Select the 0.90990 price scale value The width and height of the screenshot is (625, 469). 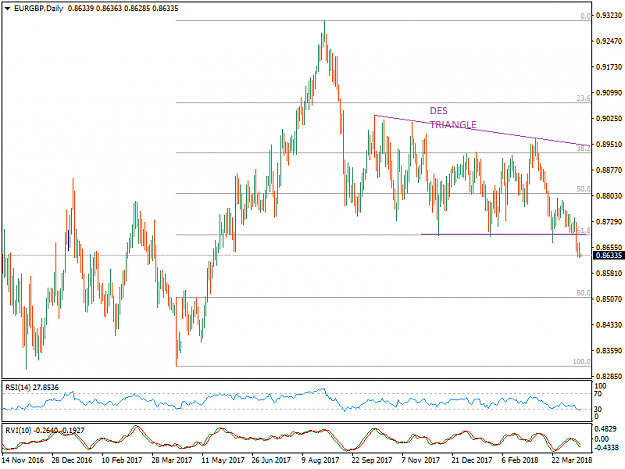(x=609, y=93)
